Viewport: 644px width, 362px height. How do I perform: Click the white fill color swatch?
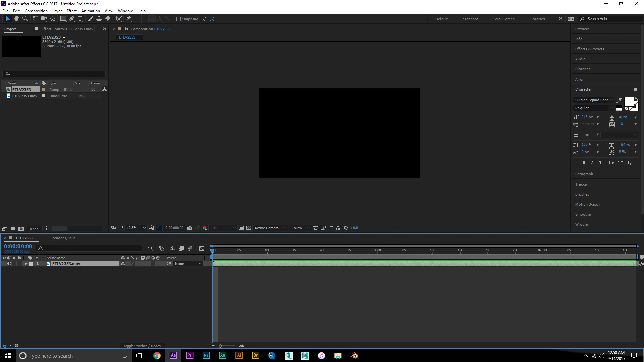point(629,101)
